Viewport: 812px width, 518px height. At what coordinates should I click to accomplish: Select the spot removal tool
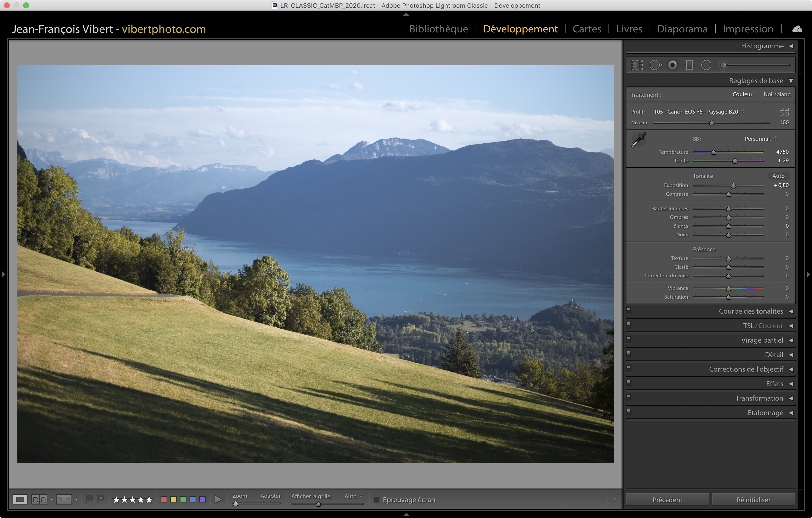tap(655, 65)
